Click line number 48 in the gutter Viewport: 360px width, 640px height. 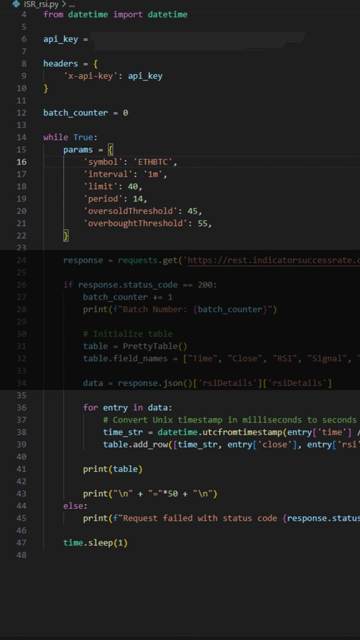pyautogui.click(x=22, y=555)
